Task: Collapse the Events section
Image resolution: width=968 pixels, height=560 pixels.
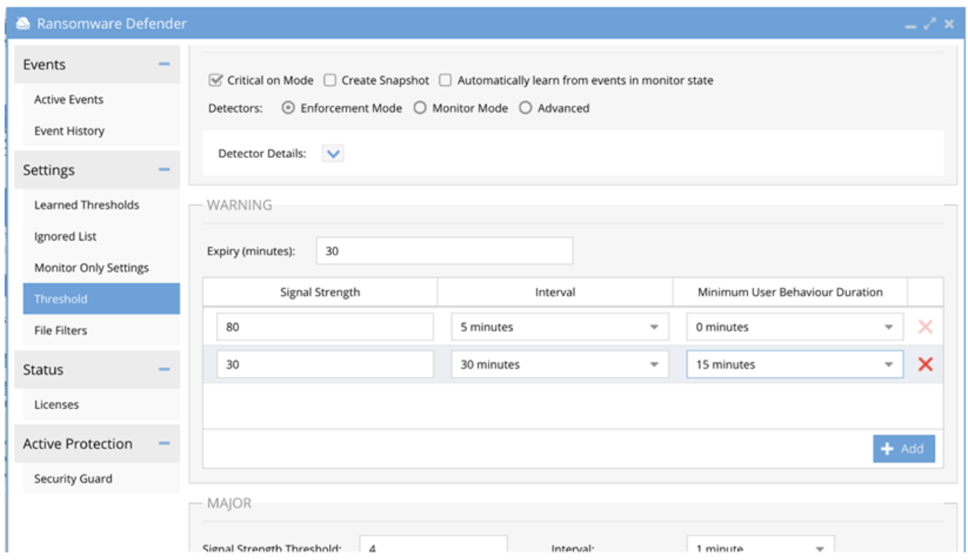Action: pos(164,64)
